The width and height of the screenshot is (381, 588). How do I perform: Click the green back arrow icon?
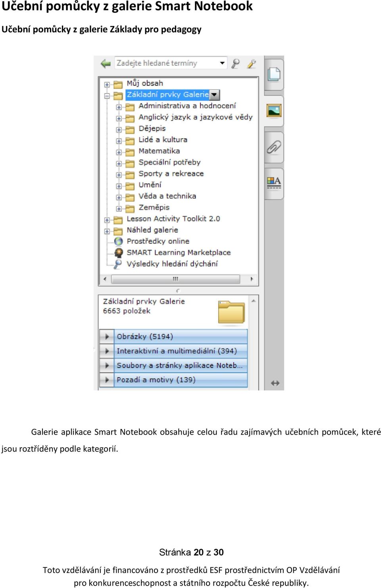point(106,63)
